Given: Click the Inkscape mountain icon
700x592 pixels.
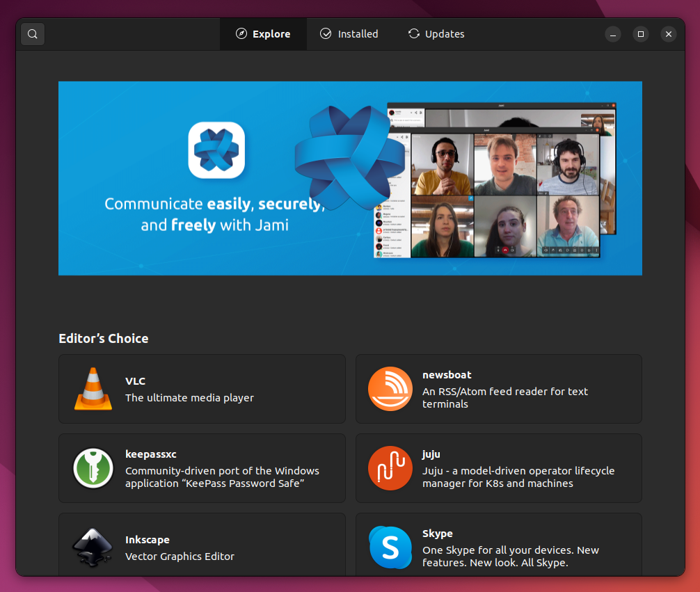Looking at the screenshot, I should click(93, 547).
